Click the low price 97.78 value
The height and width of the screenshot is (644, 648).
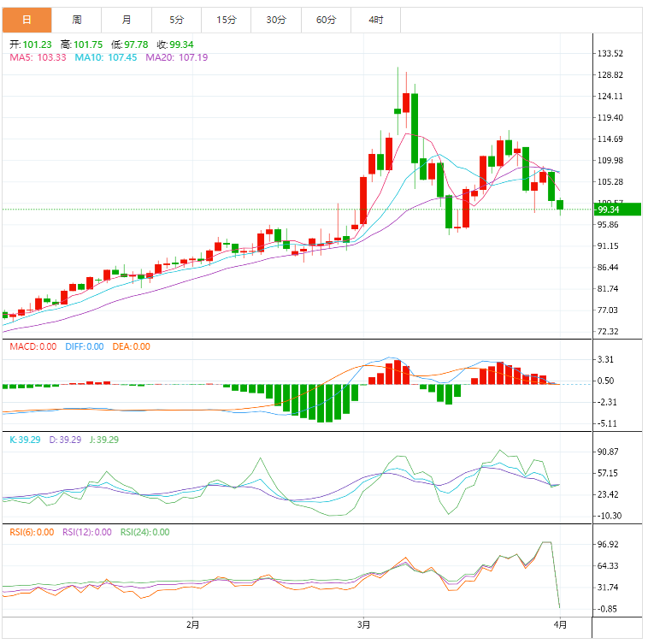coord(136,44)
